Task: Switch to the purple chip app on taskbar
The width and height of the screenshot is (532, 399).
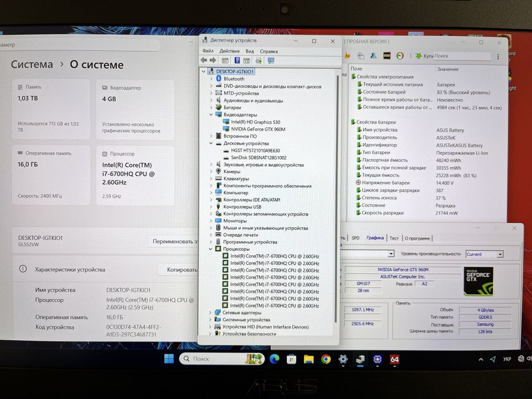Action: (x=377, y=359)
